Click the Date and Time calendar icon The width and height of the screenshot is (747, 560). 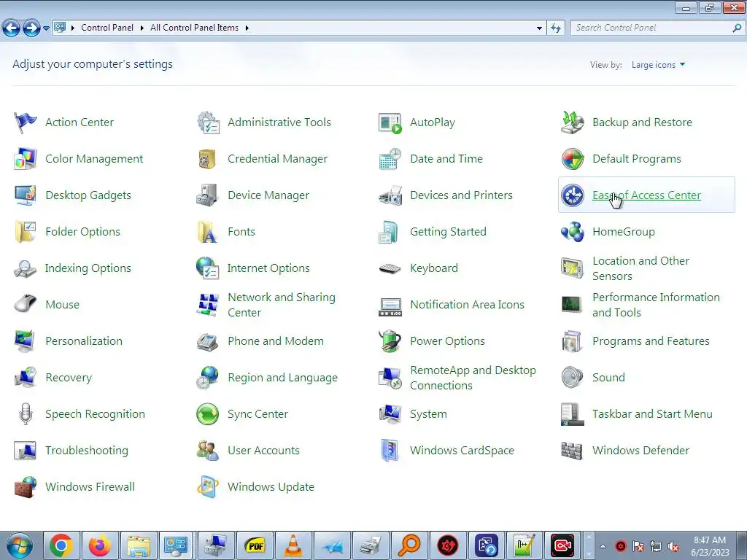390,159
